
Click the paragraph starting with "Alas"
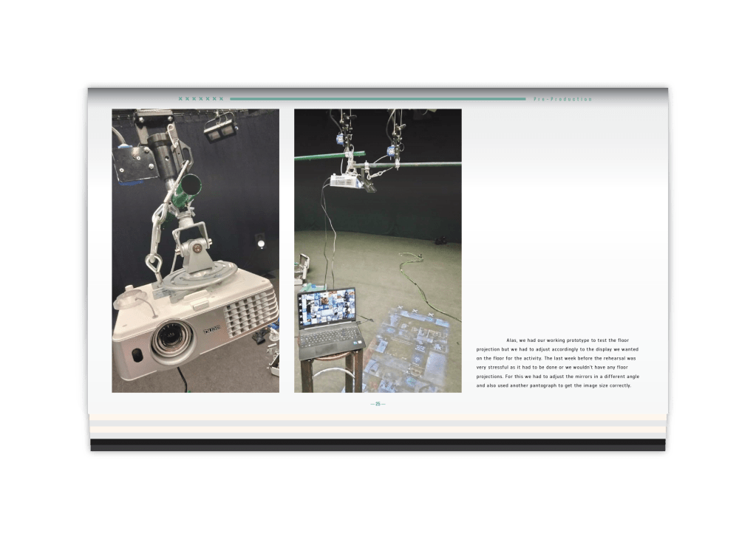(556, 363)
